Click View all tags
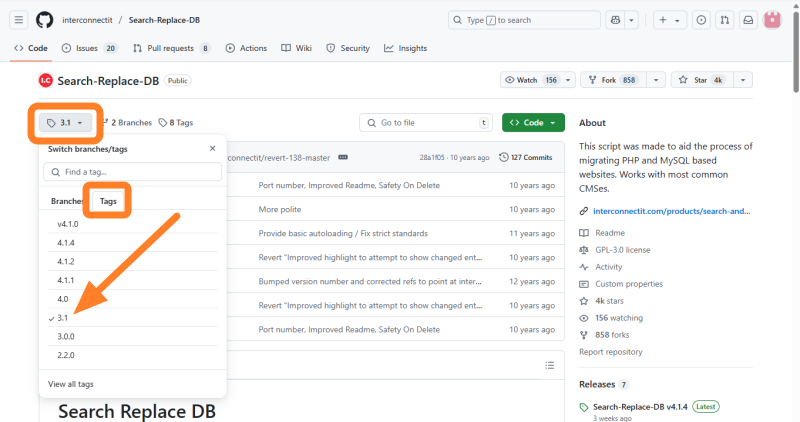The width and height of the screenshot is (800, 422). 71,384
